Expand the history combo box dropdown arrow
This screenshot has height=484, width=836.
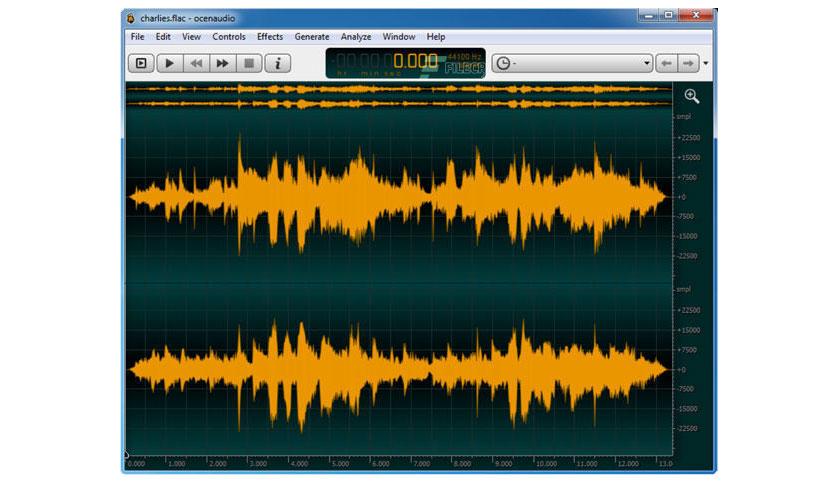646,63
